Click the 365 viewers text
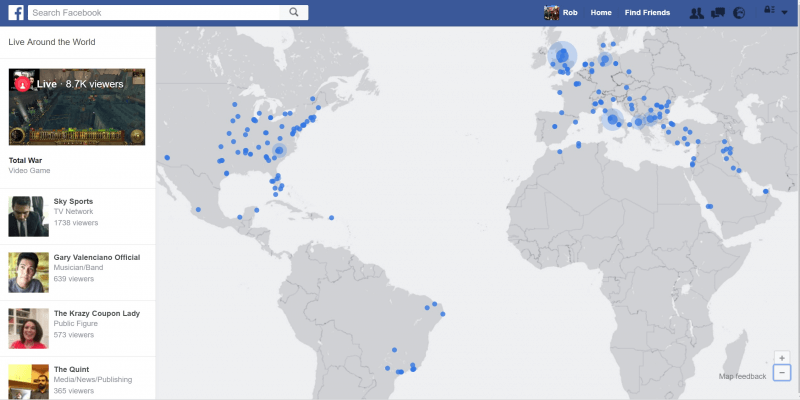Image resolution: width=800 pixels, height=400 pixels. [73, 391]
